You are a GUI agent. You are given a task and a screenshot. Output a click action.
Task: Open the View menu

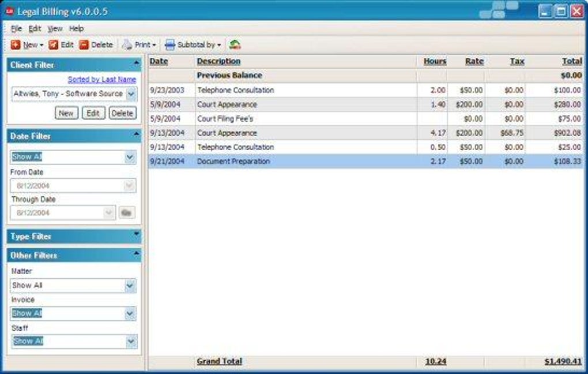coord(55,28)
